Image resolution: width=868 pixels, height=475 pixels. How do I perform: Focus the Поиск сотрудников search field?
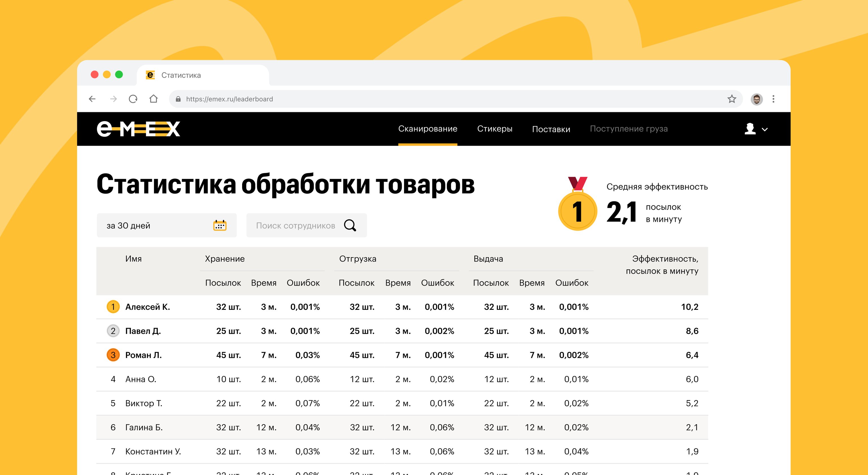[306, 225]
